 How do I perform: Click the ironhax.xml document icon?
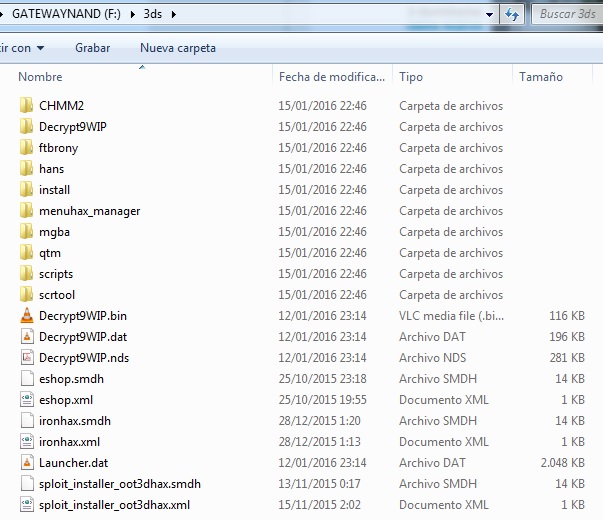(27, 442)
